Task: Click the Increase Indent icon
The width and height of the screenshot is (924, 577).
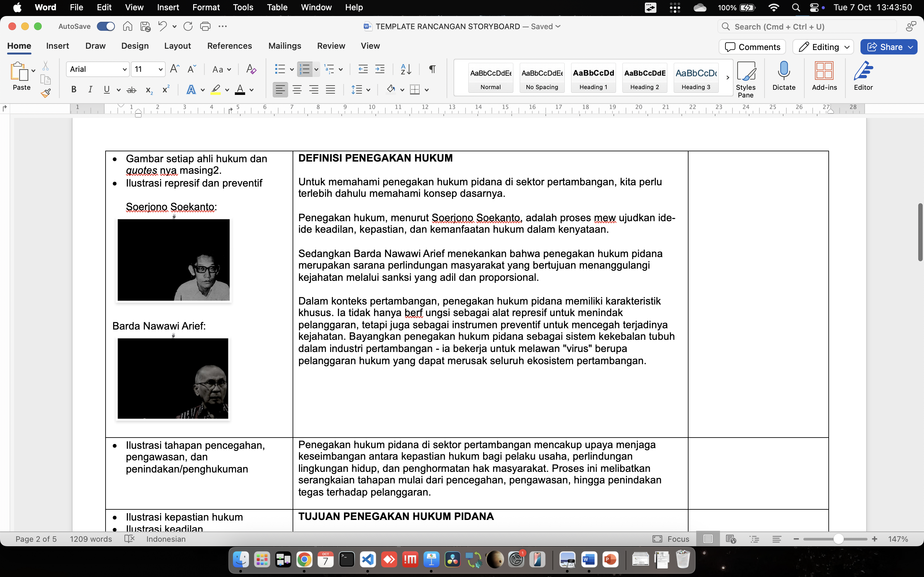Action: coord(380,69)
